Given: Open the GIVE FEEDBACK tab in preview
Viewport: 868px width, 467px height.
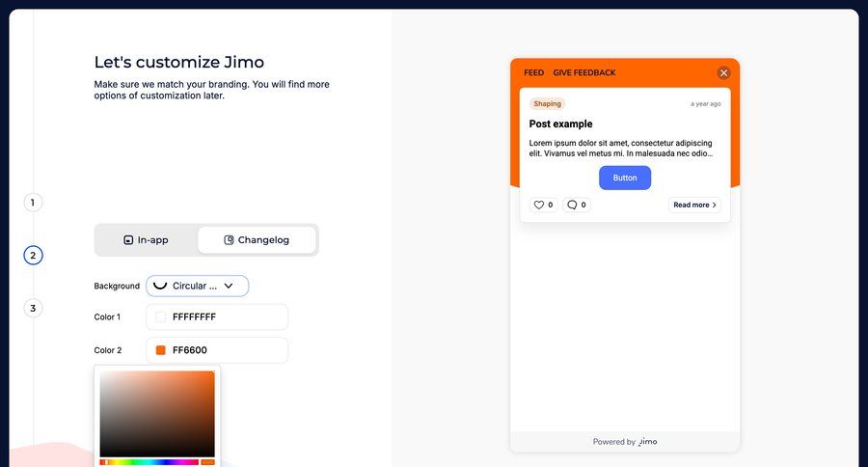Looking at the screenshot, I should coord(584,72).
